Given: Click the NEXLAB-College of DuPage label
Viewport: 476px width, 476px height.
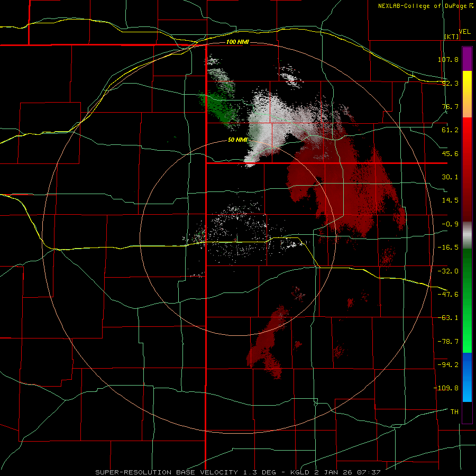Looking at the screenshot, I should 422,6.
